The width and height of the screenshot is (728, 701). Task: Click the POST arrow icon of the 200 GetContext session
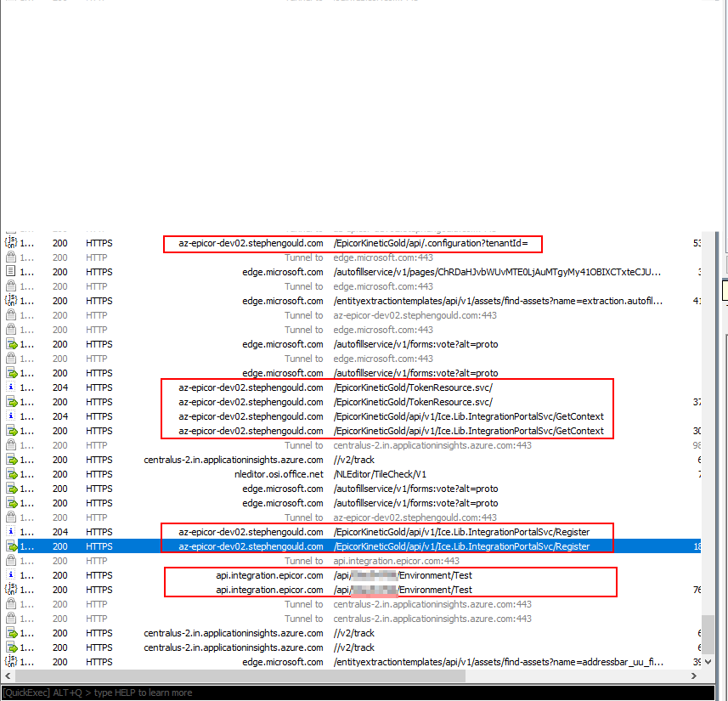point(12,431)
